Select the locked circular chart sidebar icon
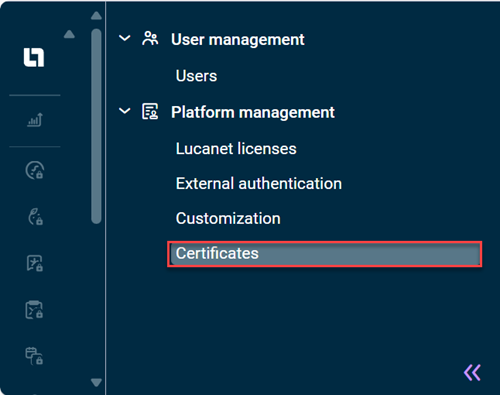Screen dimensions: 500x395 (x=35, y=170)
